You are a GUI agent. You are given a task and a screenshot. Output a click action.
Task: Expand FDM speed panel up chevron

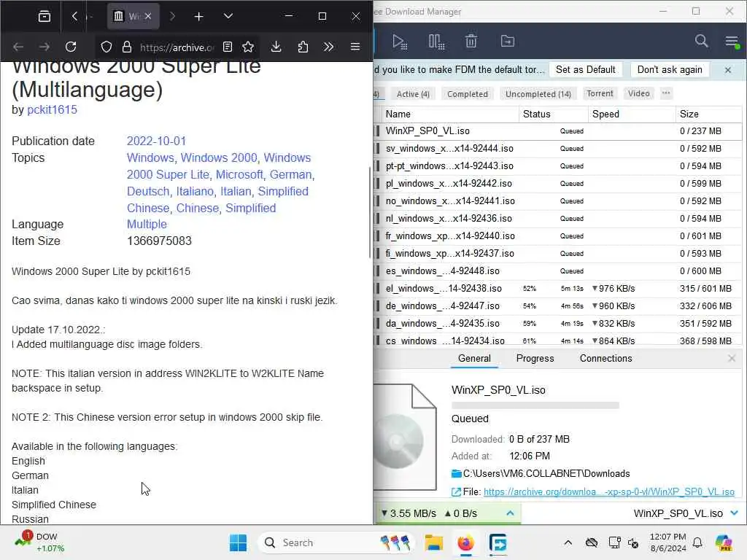pos(510,513)
